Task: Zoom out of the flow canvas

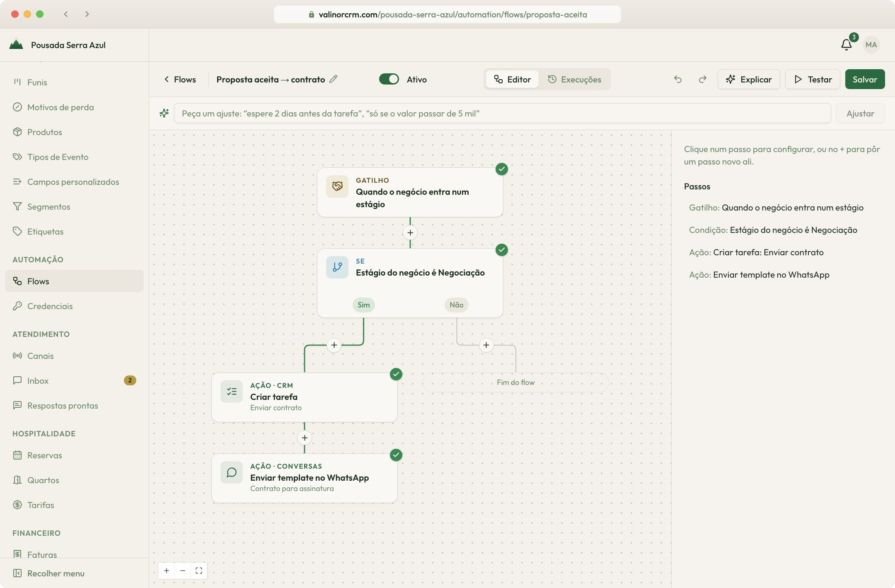Action: [183, 571]
